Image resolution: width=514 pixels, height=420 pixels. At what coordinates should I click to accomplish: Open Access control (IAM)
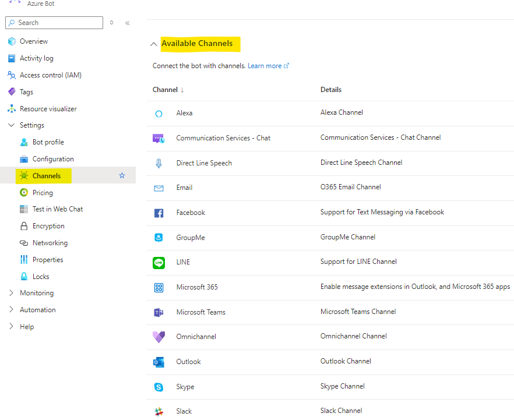point(51,75)
